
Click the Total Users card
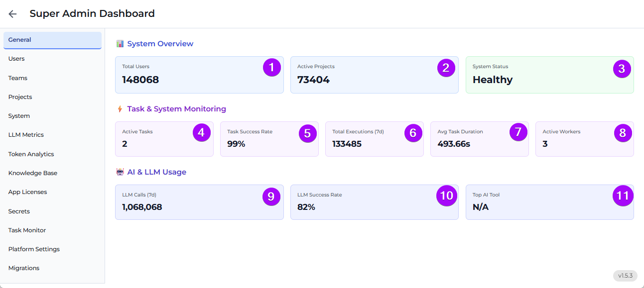point(199,75)
